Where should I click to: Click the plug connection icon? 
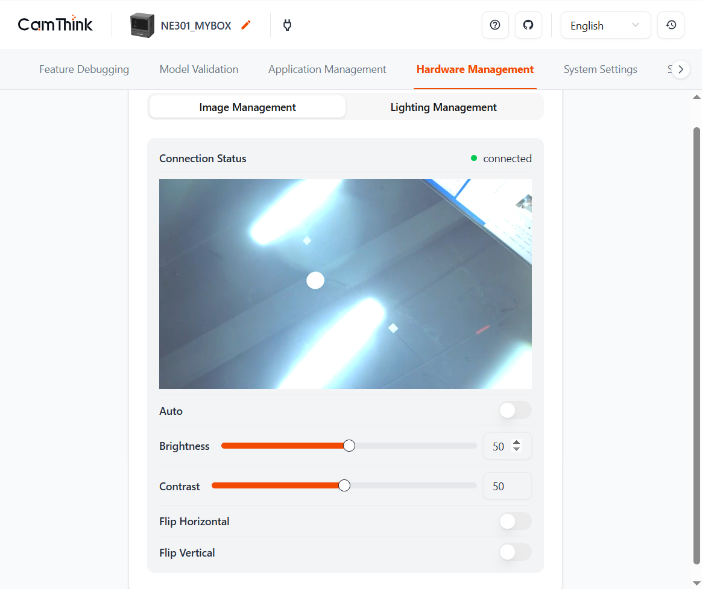(x=287, y=25)
